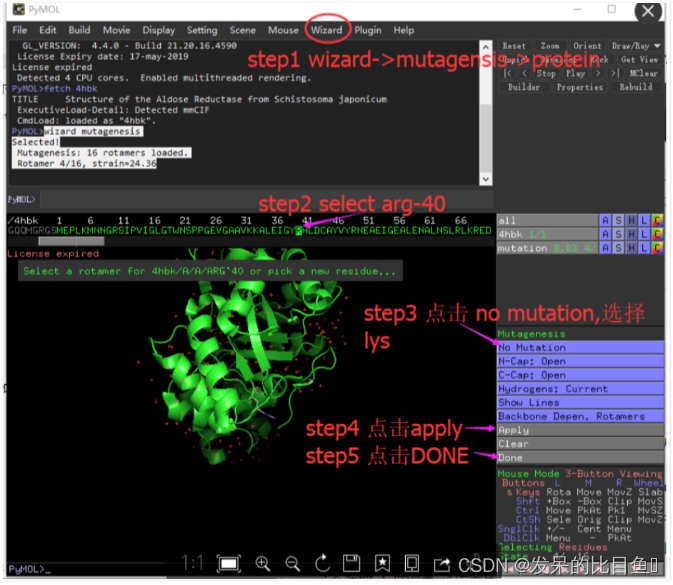Open Hydrogens: Current option menu
Viewport: 673px width, 585px height.
[580, 388]
